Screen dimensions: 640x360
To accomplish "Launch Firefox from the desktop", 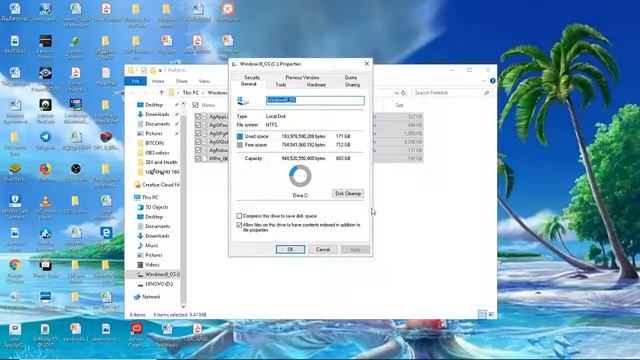I will [x=45, y=172].
